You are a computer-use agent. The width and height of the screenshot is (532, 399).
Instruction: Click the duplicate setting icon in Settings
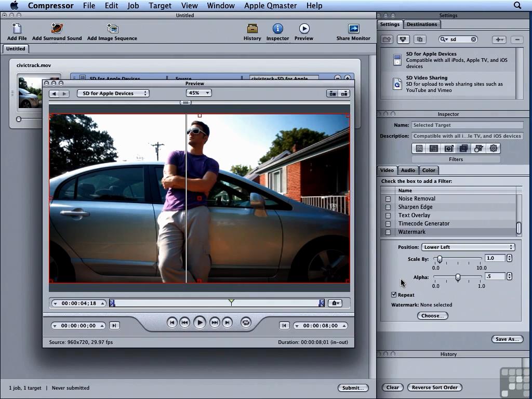[x=420, y=39]
